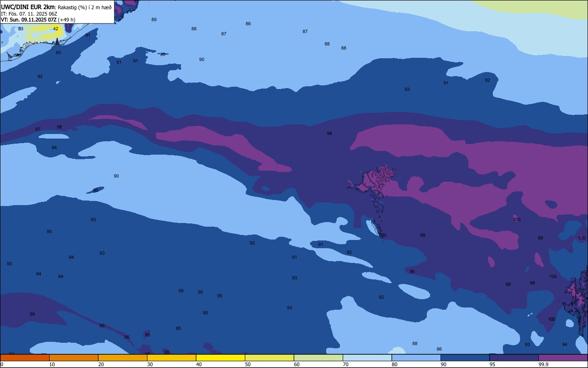The image size is (588, 368).
Task: Click the "(+49 h)" forecast offset text
Action: 67,20
